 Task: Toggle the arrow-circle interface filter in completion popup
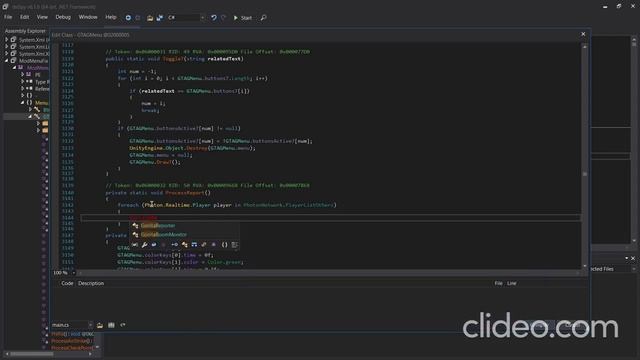174,244
